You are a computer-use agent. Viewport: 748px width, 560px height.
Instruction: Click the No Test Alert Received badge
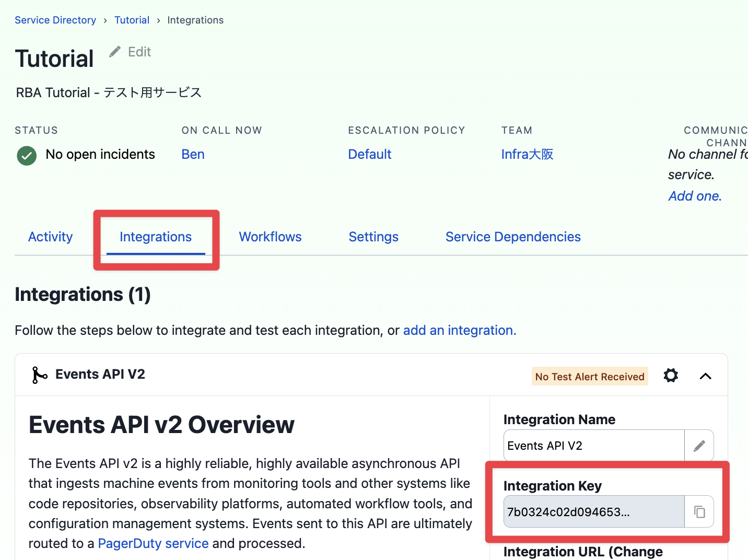[x=590, y=376]
